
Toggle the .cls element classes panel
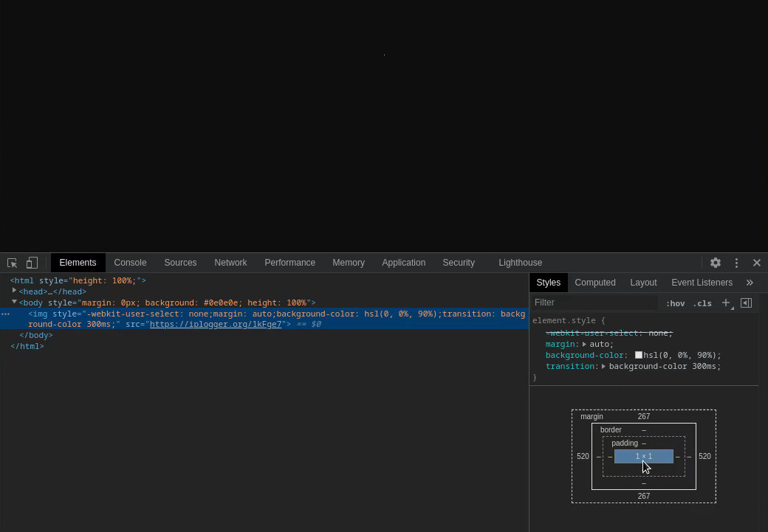(702, 303)
